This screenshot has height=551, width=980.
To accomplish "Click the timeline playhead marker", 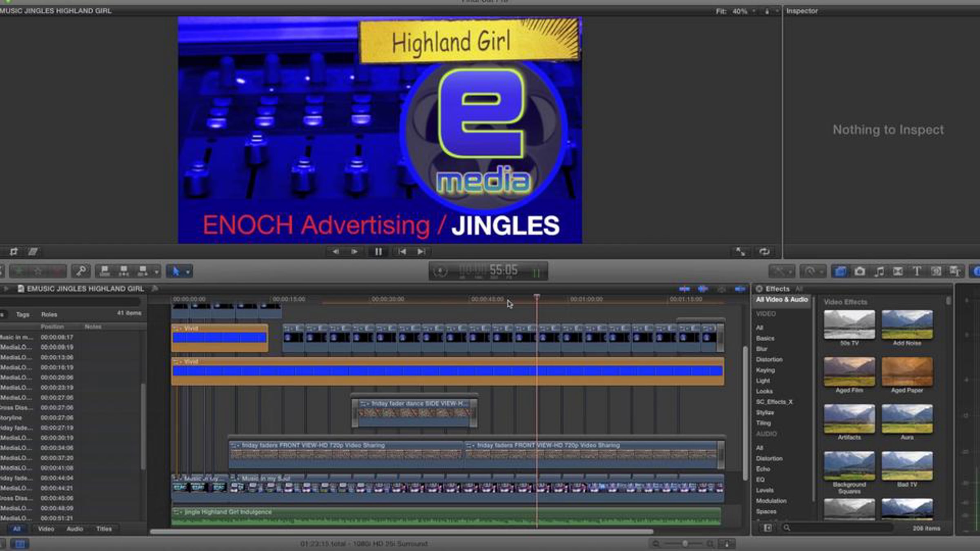I will (537, 297).
